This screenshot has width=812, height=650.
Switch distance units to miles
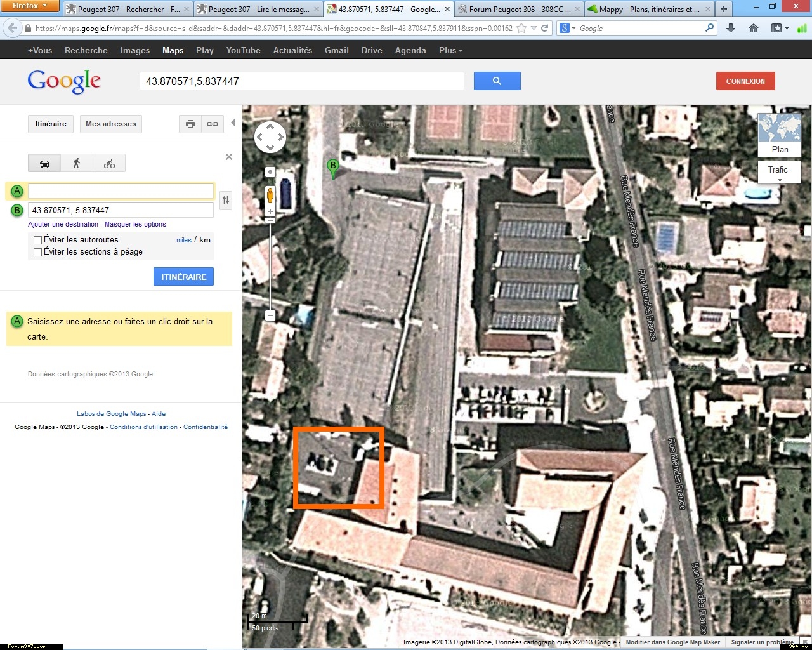coord(183,240)
